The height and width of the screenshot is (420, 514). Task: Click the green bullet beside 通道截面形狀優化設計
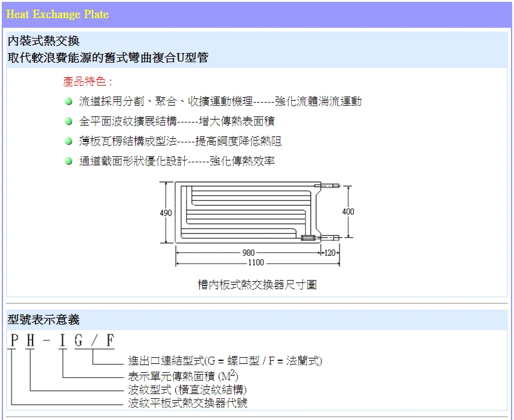pos(69,162)
